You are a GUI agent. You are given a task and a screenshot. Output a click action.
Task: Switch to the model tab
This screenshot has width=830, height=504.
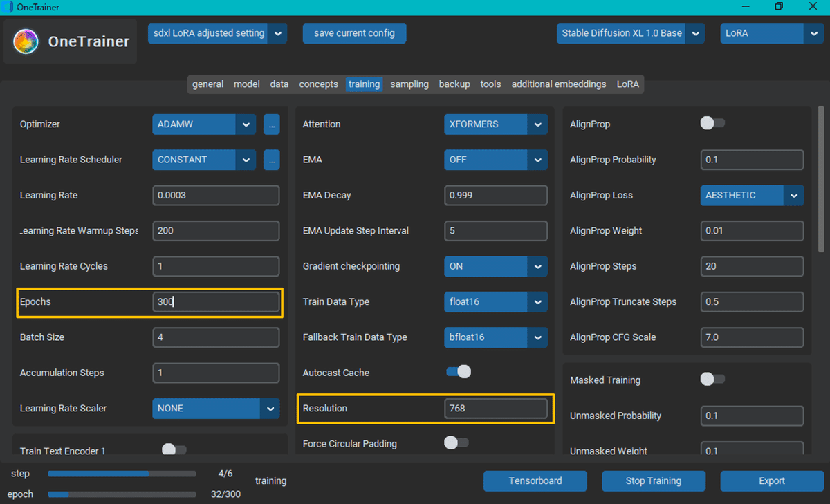click(x=247, y=84)
